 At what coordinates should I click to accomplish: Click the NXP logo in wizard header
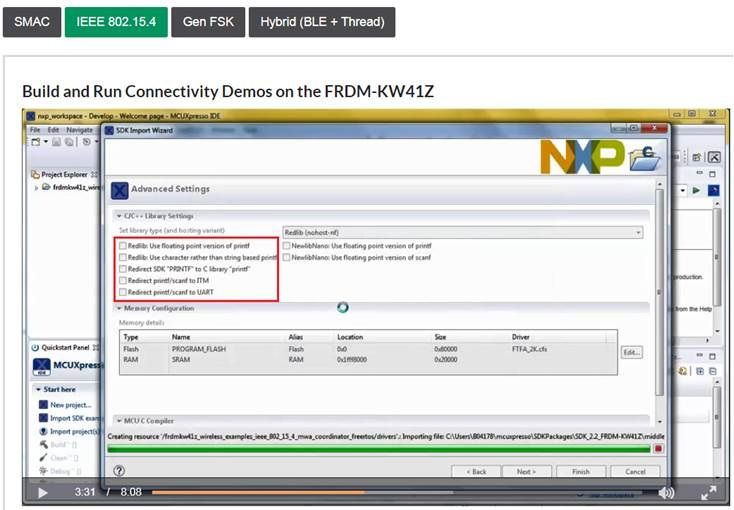[583, 157]
